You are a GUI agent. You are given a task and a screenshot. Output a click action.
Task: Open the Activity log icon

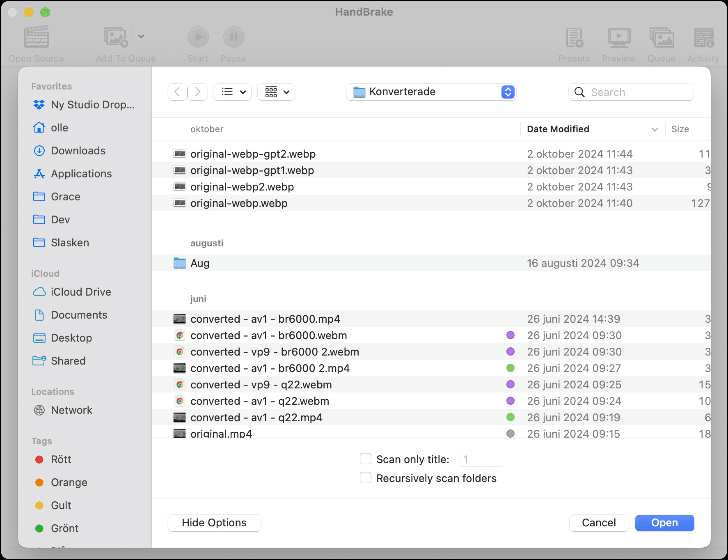coord(703,37)
